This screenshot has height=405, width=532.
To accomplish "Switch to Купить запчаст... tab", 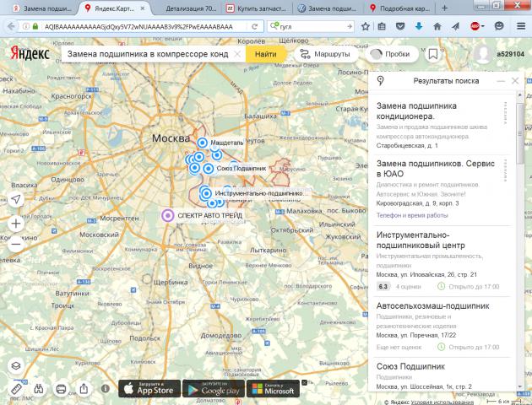I will pyautogui.click(x=258, y=8).
